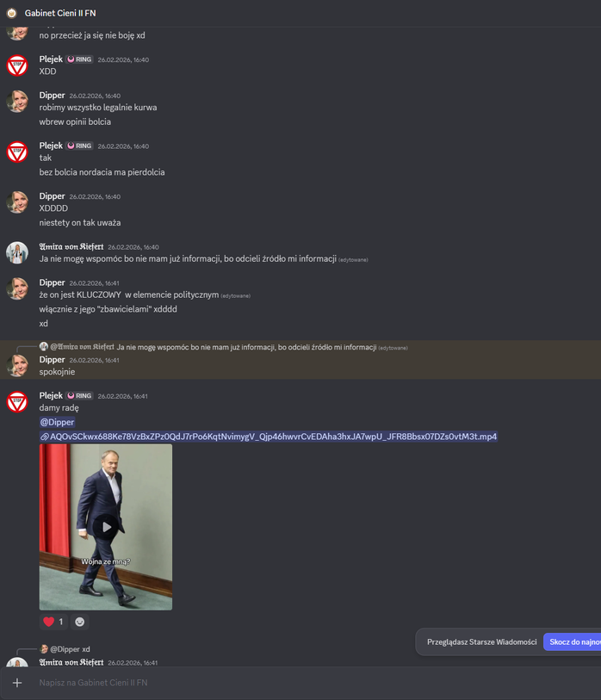
Task: Click the '@Dipper xd' reply reference at bottom
Action: [x=65, y=648]
